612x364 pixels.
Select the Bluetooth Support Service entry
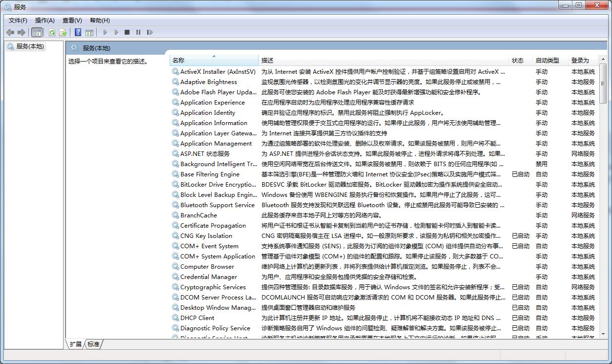pos(214,205)
